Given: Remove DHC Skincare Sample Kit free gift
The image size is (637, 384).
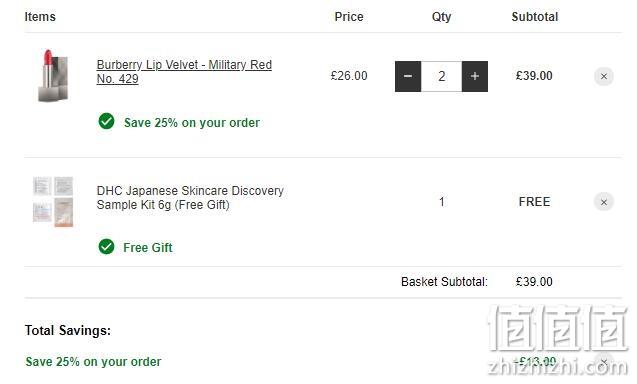Looking at the screenshot, I should click(x=604, y=202).
